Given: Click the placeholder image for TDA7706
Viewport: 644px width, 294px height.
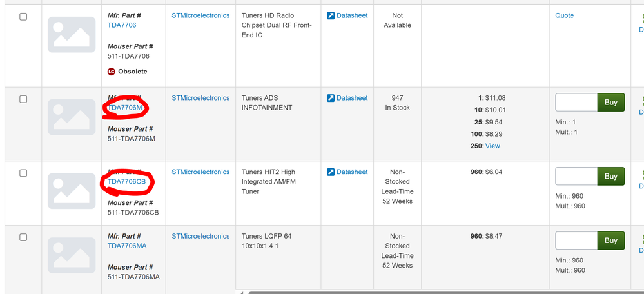Looking at the screenshot, I should click(72, 34).
